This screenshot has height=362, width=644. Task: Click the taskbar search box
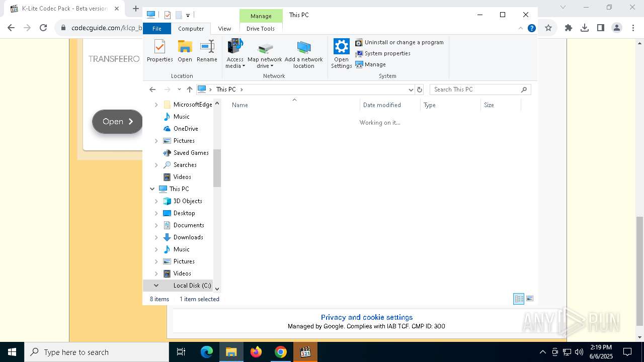click(x=97, y=352)
